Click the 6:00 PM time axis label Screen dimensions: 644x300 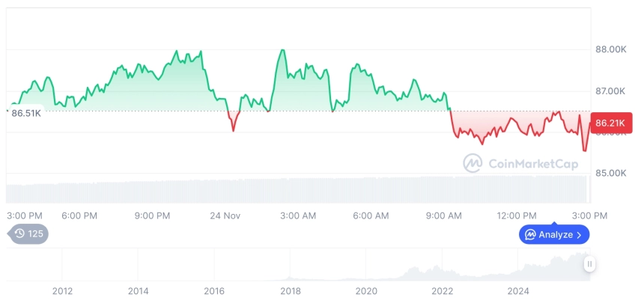click(x=79, y=215)
